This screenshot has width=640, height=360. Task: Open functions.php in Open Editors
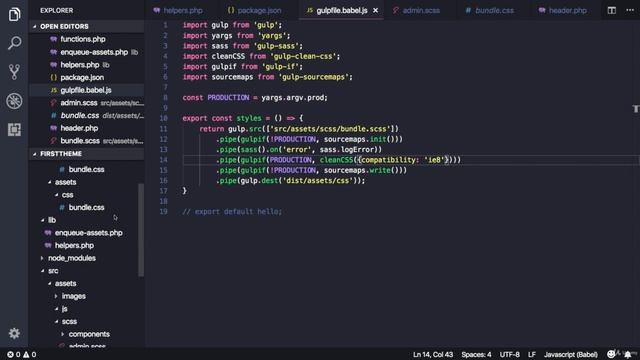pyautogui.click(x=87, y=39)
